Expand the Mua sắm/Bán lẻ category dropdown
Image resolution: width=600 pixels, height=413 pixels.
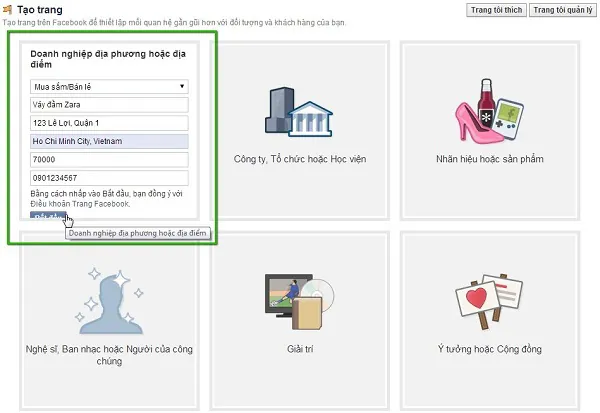[109, 87]
